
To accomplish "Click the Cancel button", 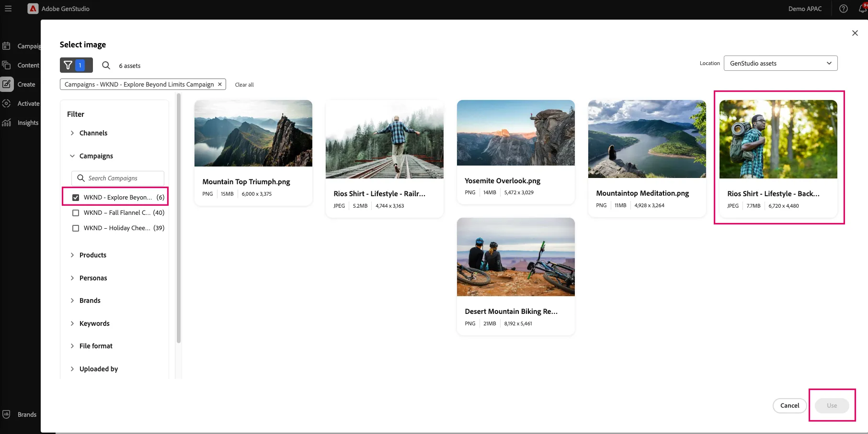I will tap(789, 405).
